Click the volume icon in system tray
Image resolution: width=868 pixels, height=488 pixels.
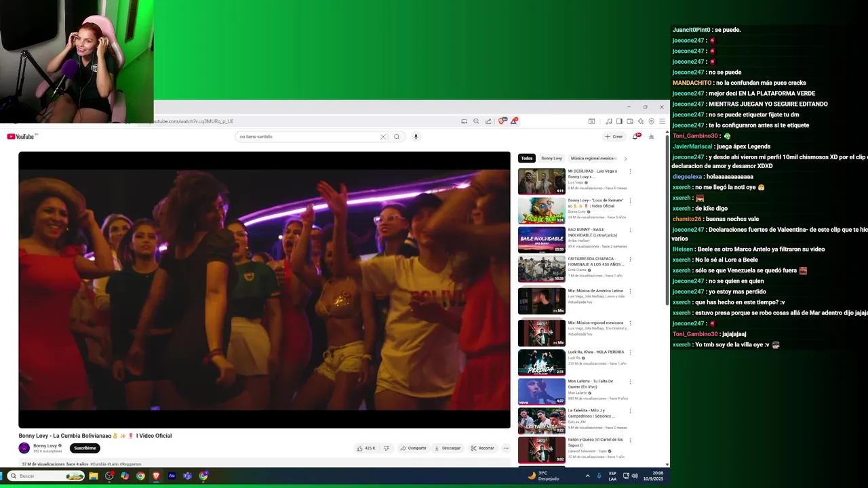pyautogui.click(x=635, y=476)
